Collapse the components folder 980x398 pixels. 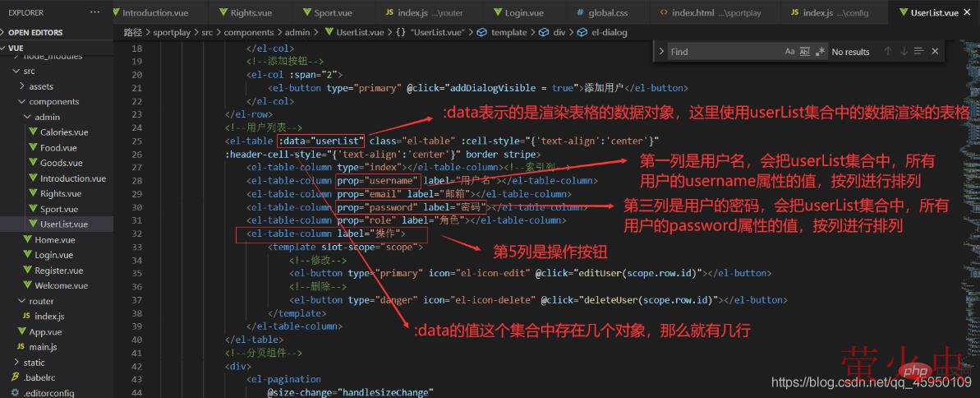click(53, 102)
